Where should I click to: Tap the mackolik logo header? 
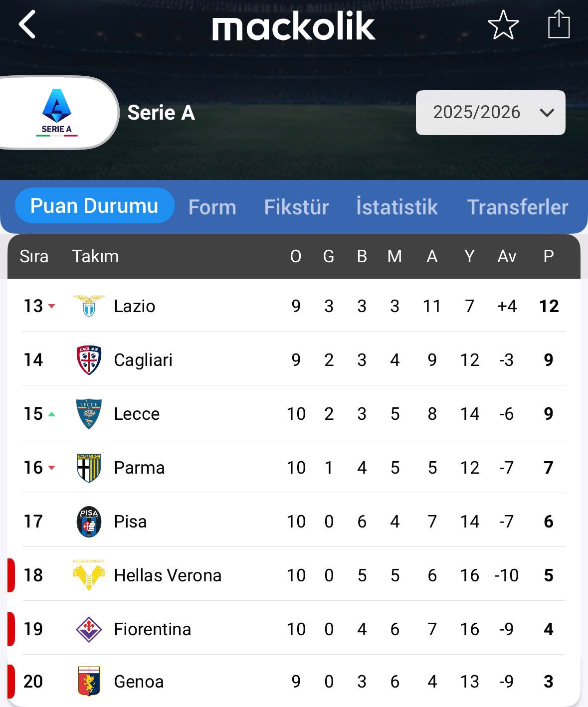293,27
